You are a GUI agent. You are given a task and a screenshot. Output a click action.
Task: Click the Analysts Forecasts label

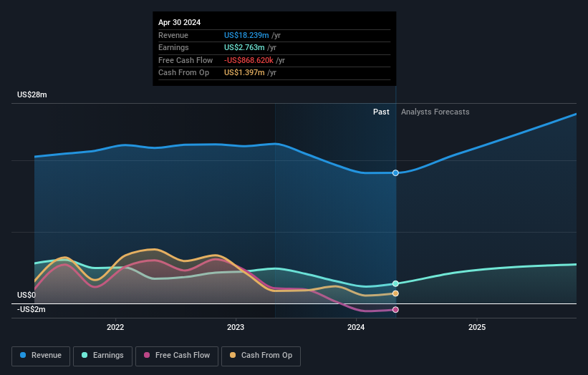point(435,112)
